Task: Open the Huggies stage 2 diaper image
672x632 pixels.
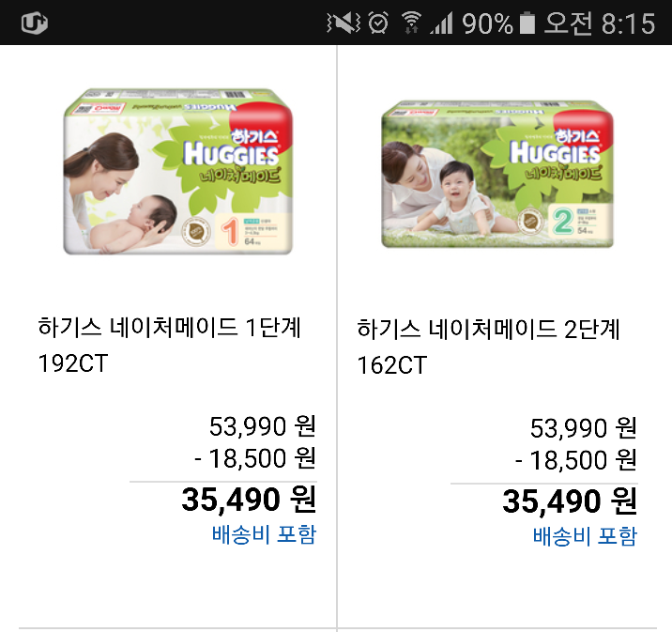Action: 497,174
